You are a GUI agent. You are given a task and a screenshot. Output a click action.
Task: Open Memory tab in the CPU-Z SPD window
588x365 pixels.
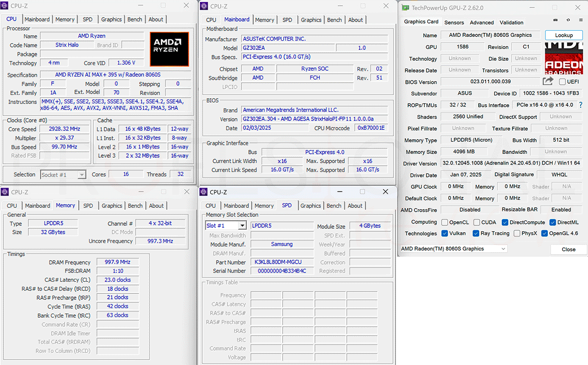264,206
